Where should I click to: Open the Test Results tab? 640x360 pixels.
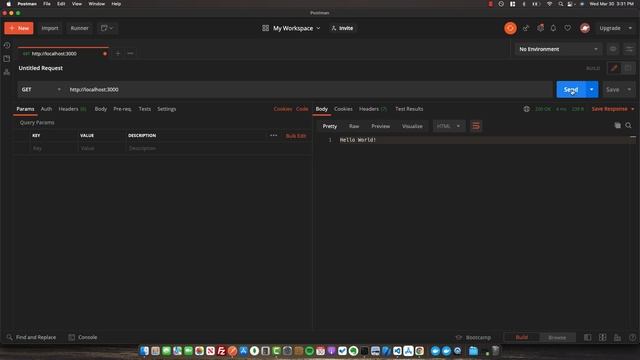point(409,109)
